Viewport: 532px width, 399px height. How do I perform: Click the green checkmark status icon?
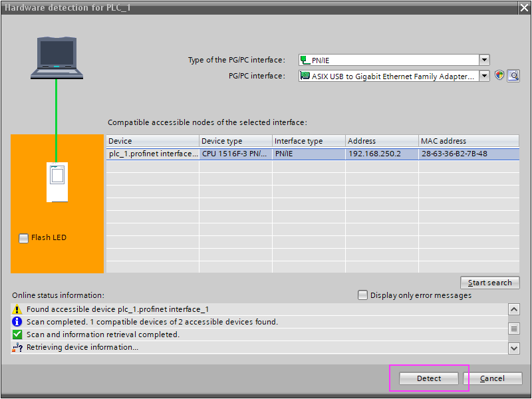click(17, 334)
